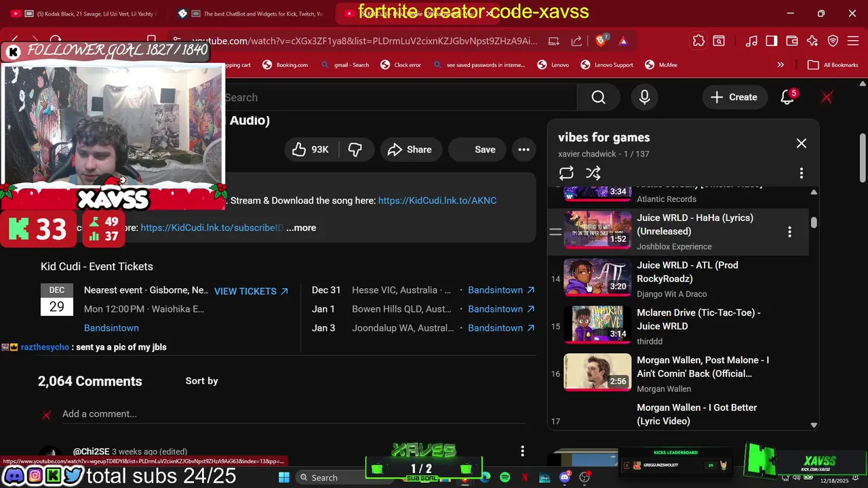Viewport: 868px width, 488px height.
Task: Grab the reorder handle of Juice WRLD HaHa
Action: pyautogui.click(x=555, y=232)
